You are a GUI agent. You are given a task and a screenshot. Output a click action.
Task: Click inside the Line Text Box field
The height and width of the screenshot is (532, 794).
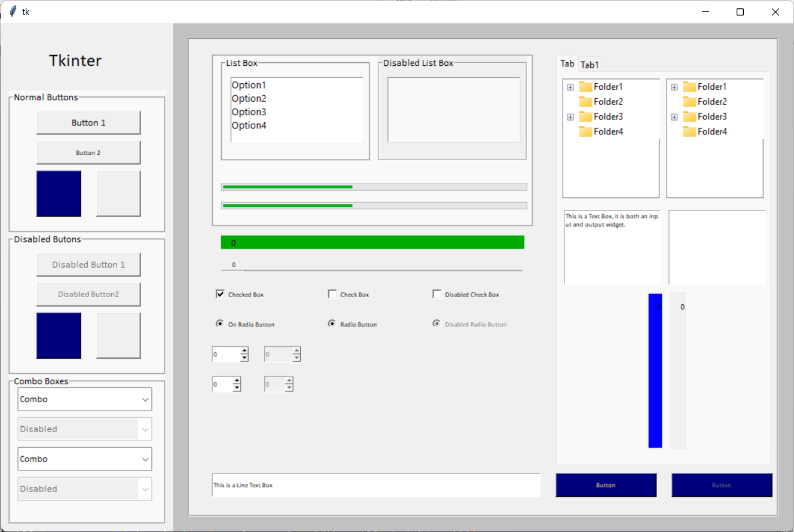pos(377,485)
